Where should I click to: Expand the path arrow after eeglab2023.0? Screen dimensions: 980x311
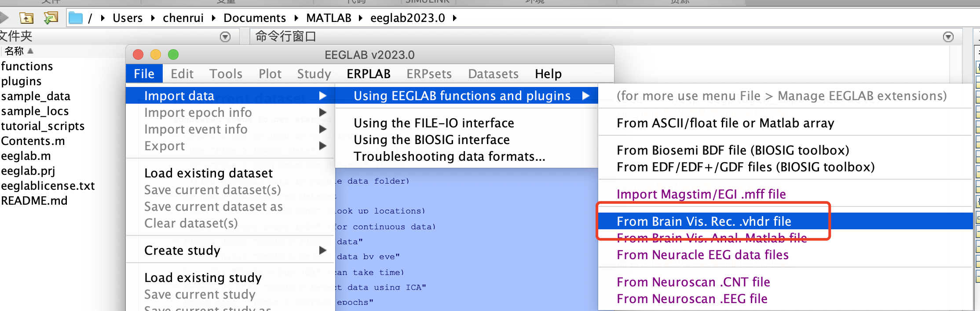tap(455, 18)
